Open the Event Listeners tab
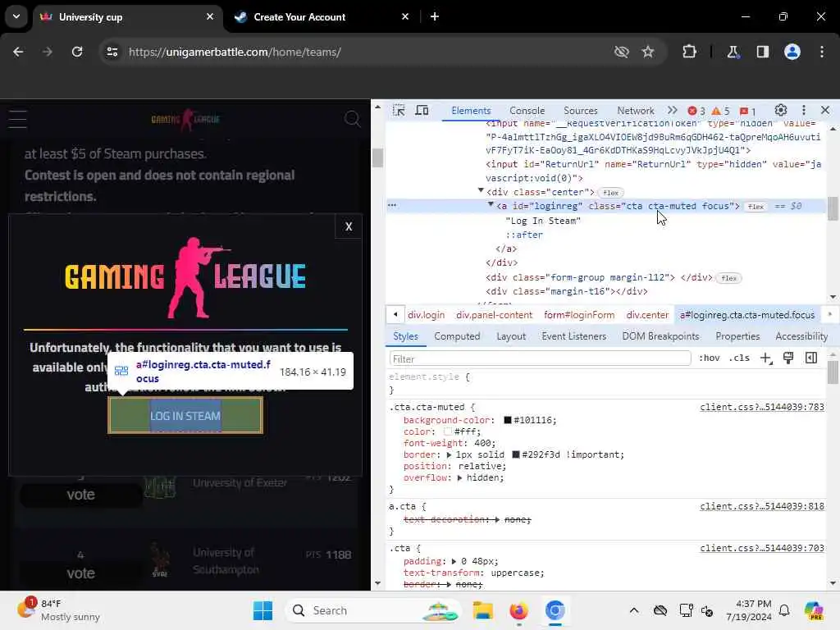This screenshot has height=630, width=840. click(573, 336)
